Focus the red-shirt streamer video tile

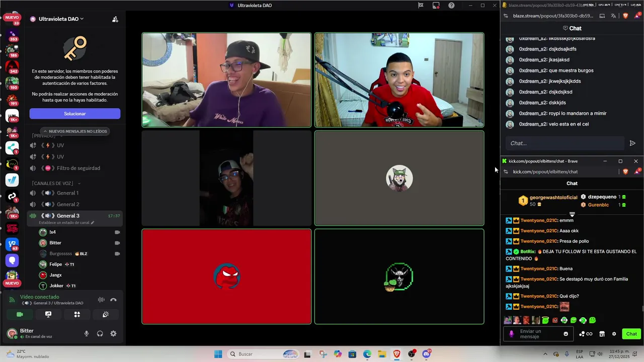pos(399,80)
